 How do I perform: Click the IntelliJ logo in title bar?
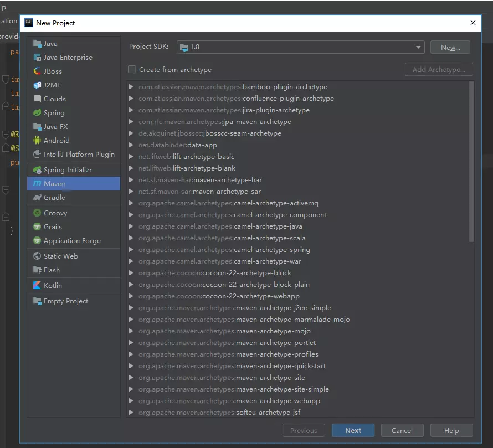(29, 23)
